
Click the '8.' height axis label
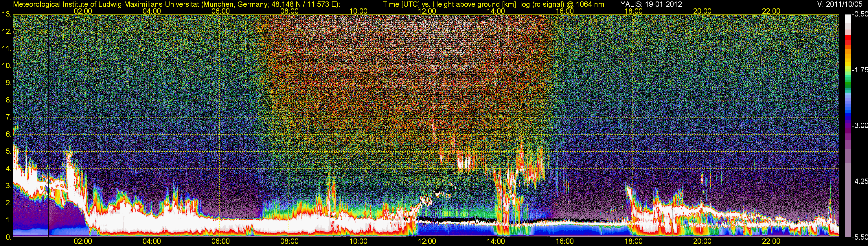[x=8, y=100]
